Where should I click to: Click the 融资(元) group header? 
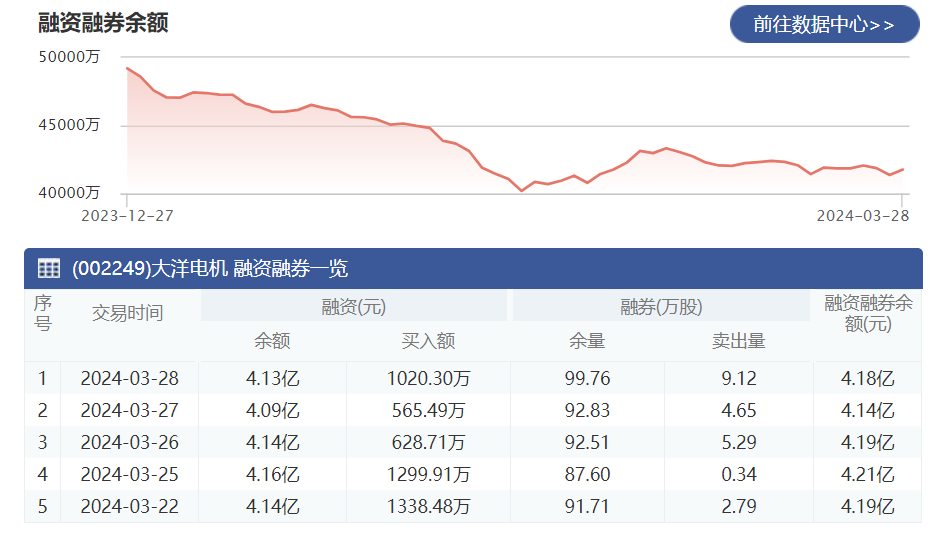[x=353, y=307]
